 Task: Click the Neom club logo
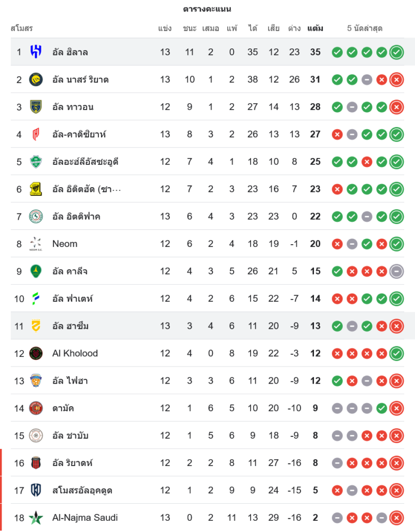[36, 244]
